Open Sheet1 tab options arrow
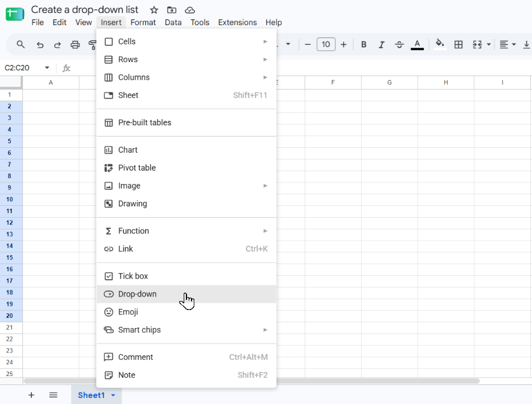This screenshot has width=532, height=404. [113, 395]
